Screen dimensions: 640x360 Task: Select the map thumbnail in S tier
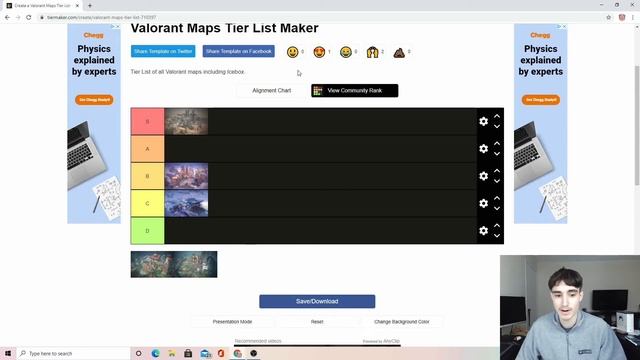186,122
